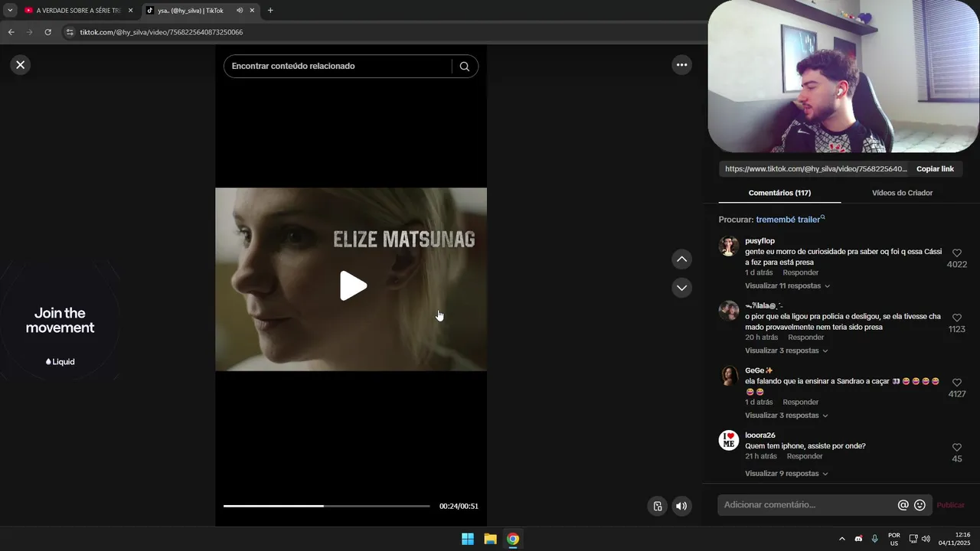Click the microphone tray icon
Viewport: 980px width, 551px height.
click(874, 539)
